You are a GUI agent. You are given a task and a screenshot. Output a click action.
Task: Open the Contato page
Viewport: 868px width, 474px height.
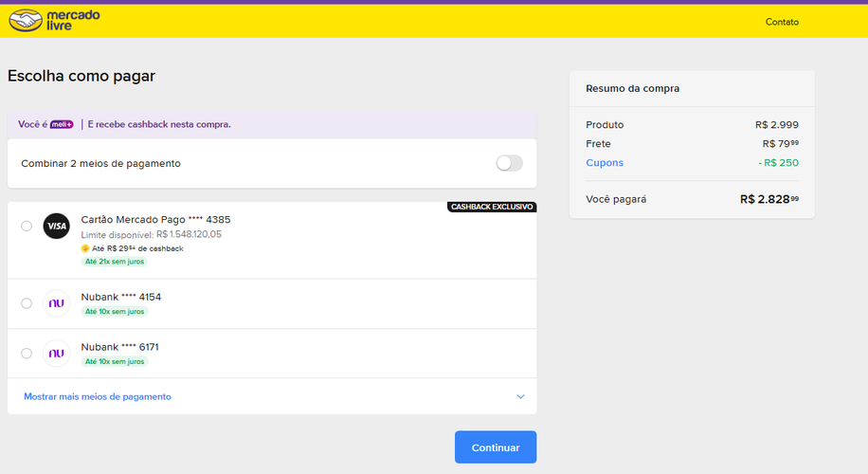pyautogui.click(x=782, y=22)
